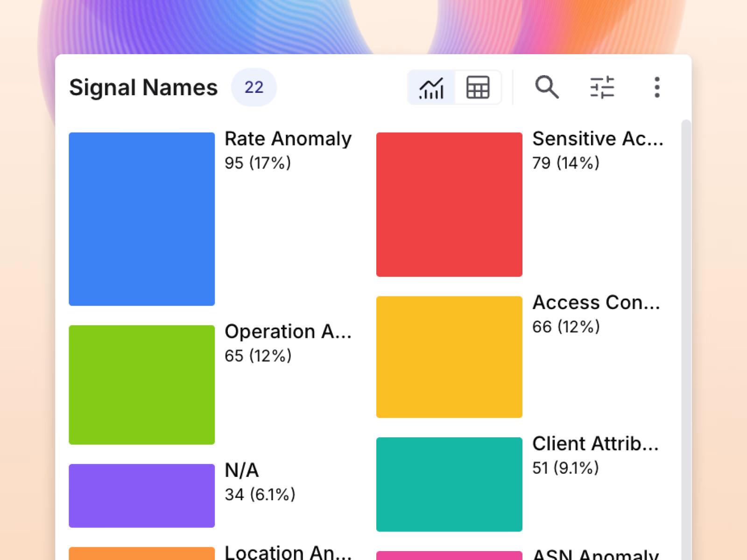Select the red Sensitive Ac... block

449,204
